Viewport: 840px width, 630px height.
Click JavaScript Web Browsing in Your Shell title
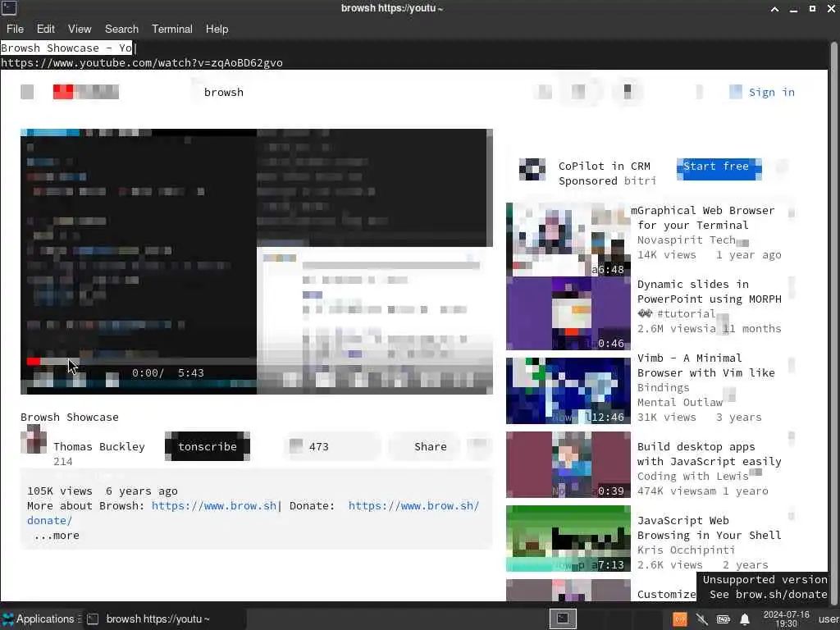click(710, 527)
